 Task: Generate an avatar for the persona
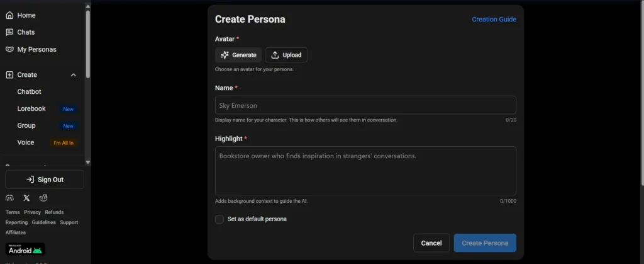[x=238, y=55]
